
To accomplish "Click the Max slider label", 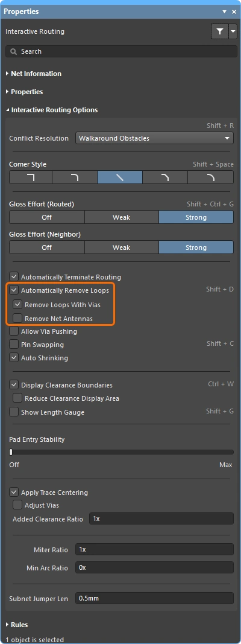I will [x=226, y=465].
